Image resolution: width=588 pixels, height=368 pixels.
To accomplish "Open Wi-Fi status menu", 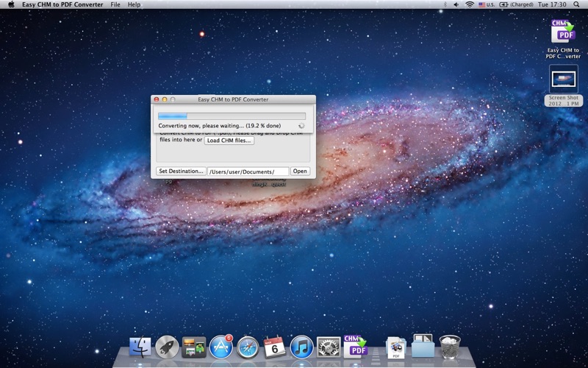I will pyautogui.click(x=470, y=4).
